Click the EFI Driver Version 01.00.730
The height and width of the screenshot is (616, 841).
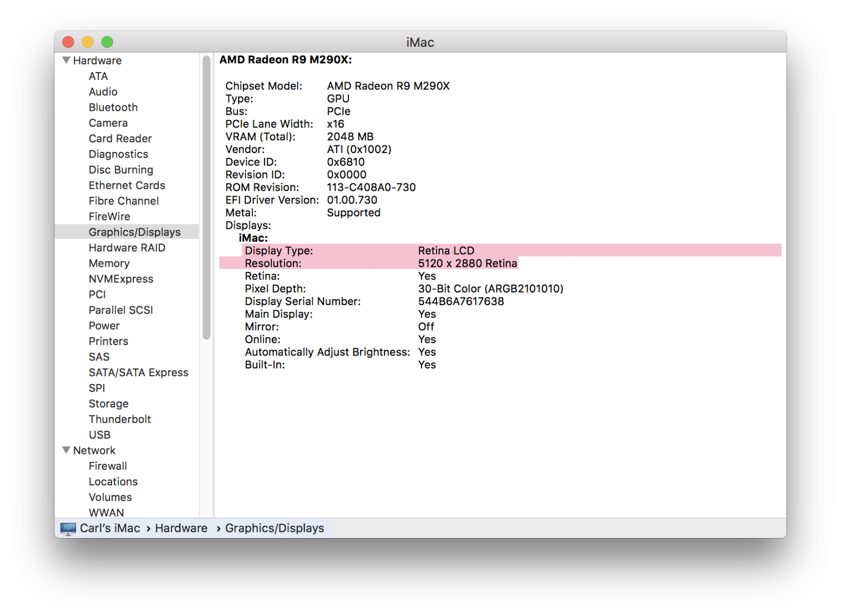pyautogui.click(x=352, y=200)
